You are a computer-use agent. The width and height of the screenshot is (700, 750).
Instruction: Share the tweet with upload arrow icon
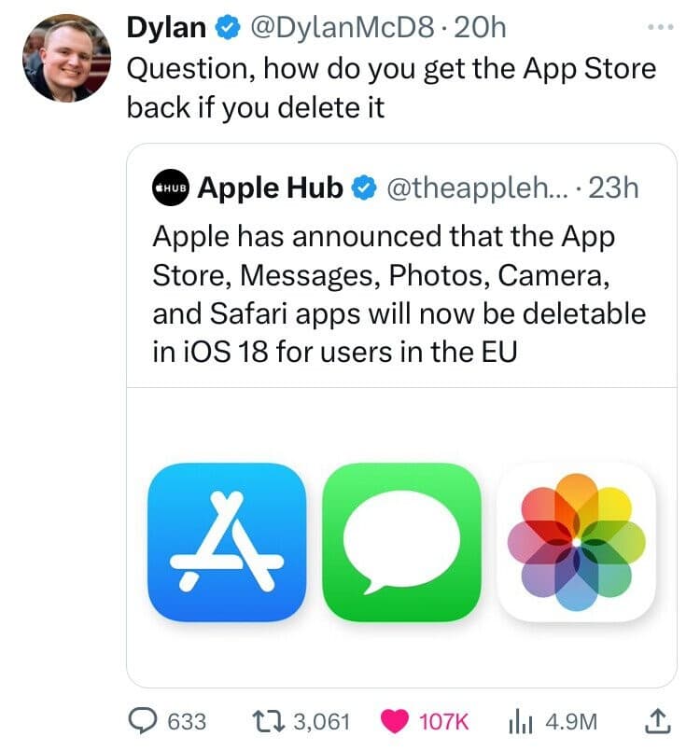coord(658,721)
